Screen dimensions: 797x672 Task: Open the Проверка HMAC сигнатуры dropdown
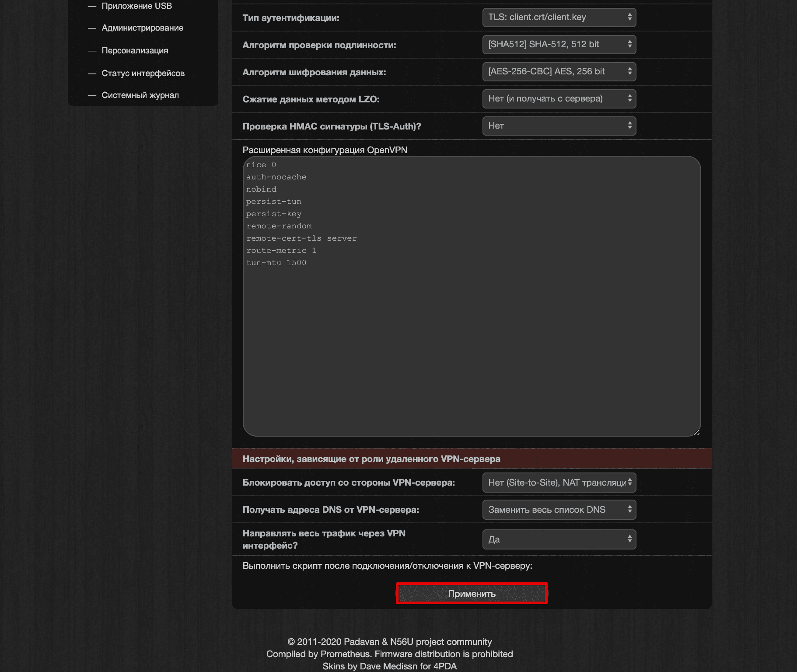click(x=559, y=126)
